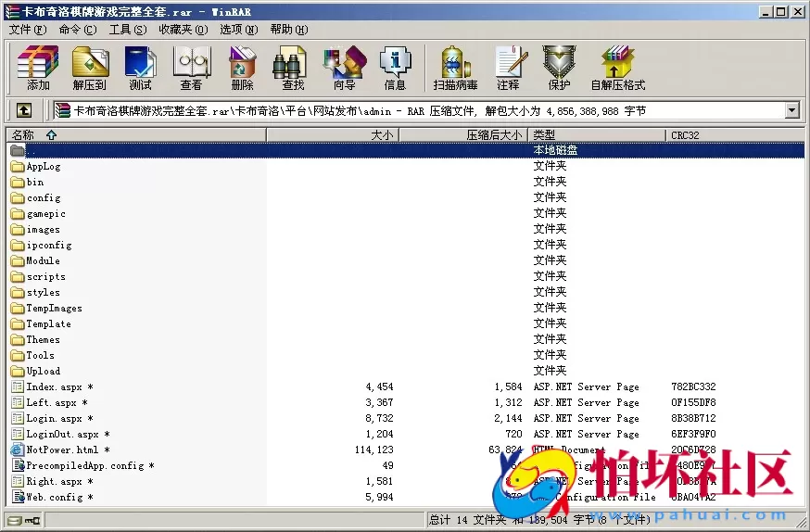Click the Protect (保护) shield icon
Viewport: 810px width, 532px height.
pyautogui.click(x=559, y=68)
